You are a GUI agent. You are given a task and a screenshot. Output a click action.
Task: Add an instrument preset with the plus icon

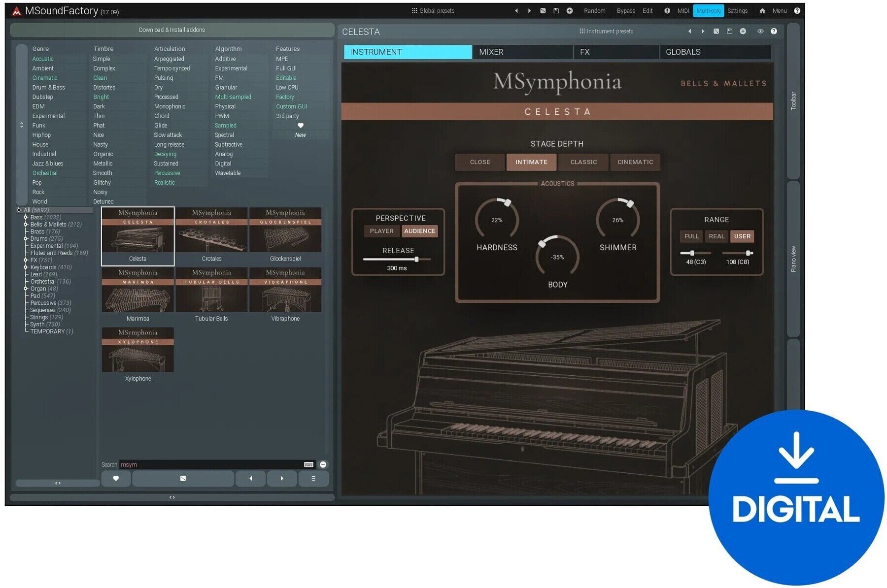click(x=743, y=32)
